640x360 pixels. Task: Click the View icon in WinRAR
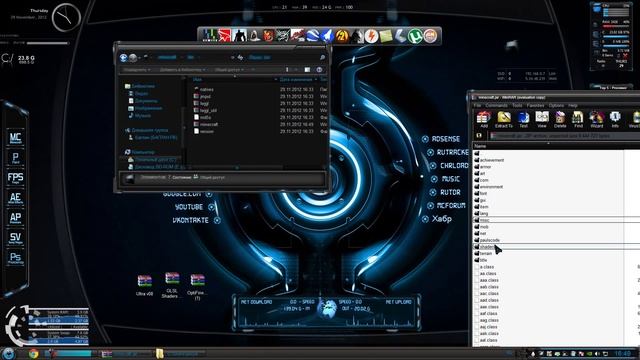tap(542, 119)
